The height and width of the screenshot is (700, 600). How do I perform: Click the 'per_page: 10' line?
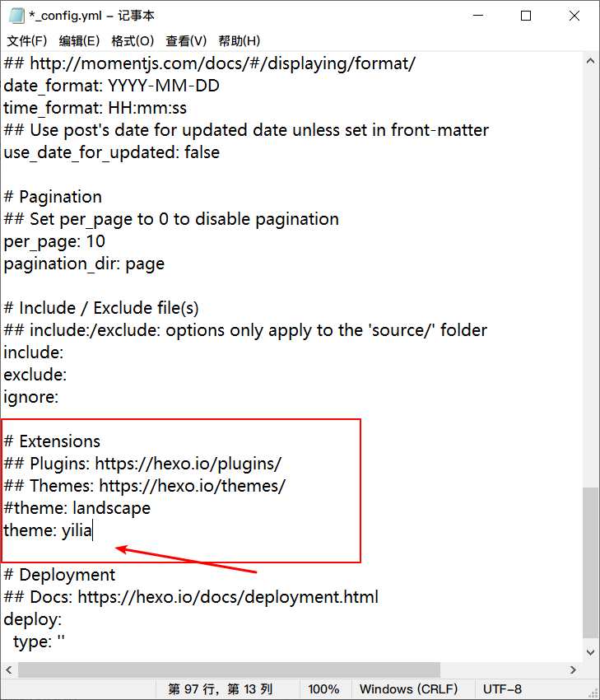pyautogui.click(x=54, y=241)
